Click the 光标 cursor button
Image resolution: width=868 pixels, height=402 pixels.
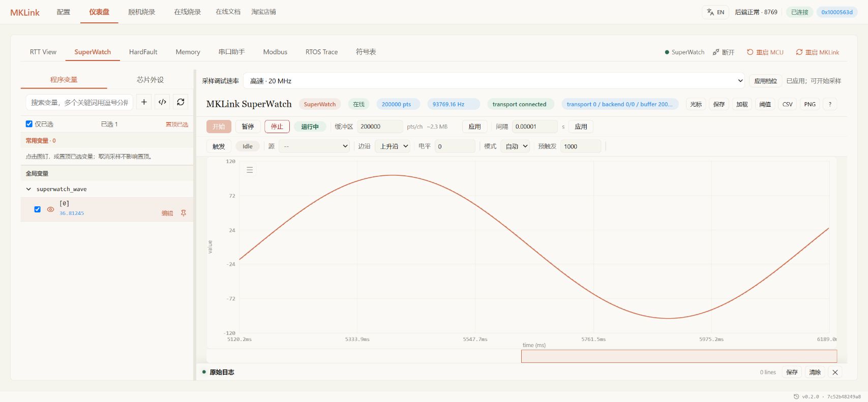tap(696, 104)
